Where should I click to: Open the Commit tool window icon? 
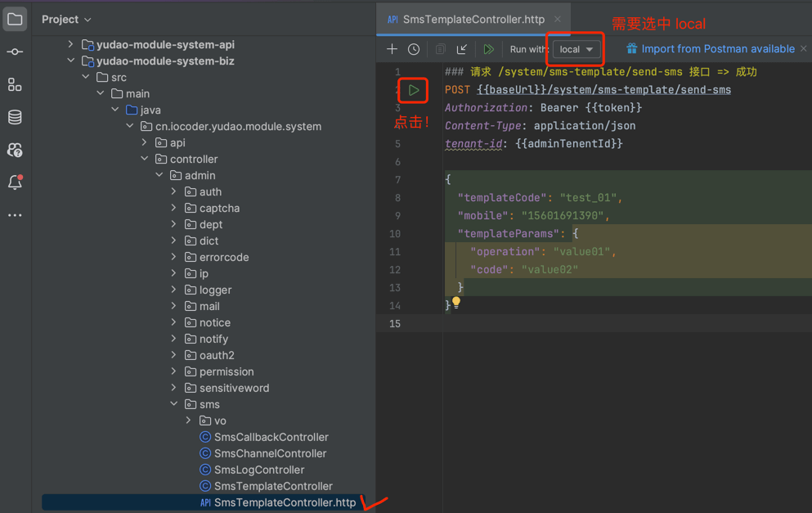tap(15, 52)
